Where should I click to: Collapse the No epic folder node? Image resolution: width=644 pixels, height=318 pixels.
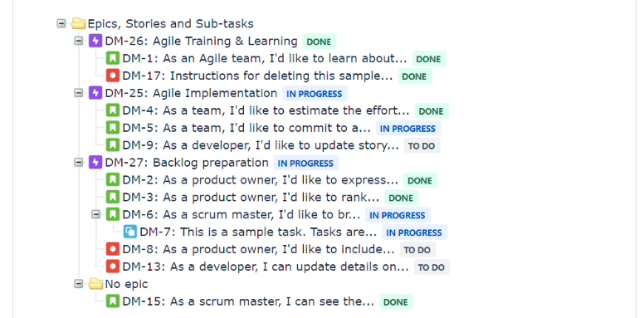79,284
